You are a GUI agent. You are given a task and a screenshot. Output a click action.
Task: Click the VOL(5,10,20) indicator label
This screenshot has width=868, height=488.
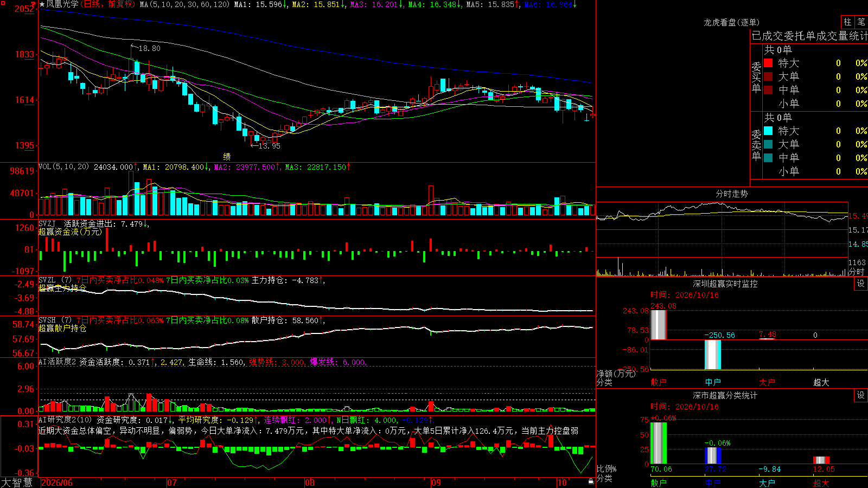click(63, 167)
